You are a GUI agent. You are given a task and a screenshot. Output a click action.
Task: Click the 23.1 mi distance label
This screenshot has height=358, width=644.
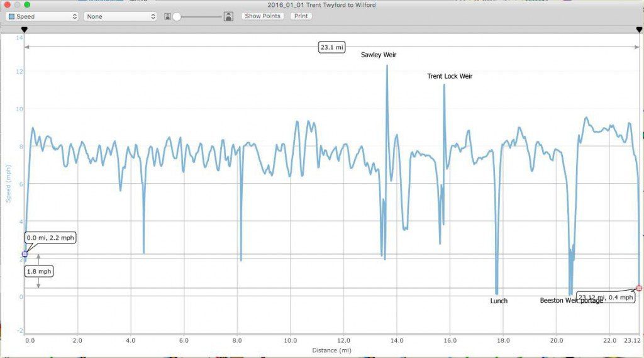tap(331, 47)
